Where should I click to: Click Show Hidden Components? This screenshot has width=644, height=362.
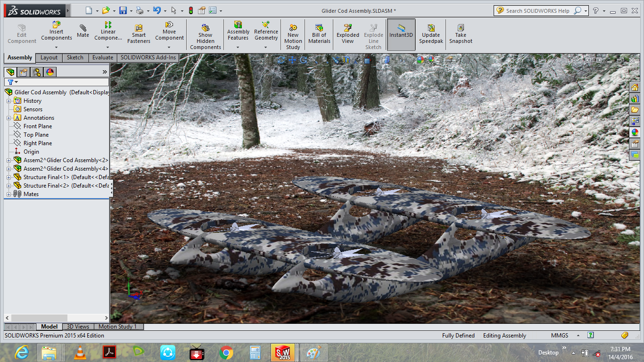coord(205,37)
